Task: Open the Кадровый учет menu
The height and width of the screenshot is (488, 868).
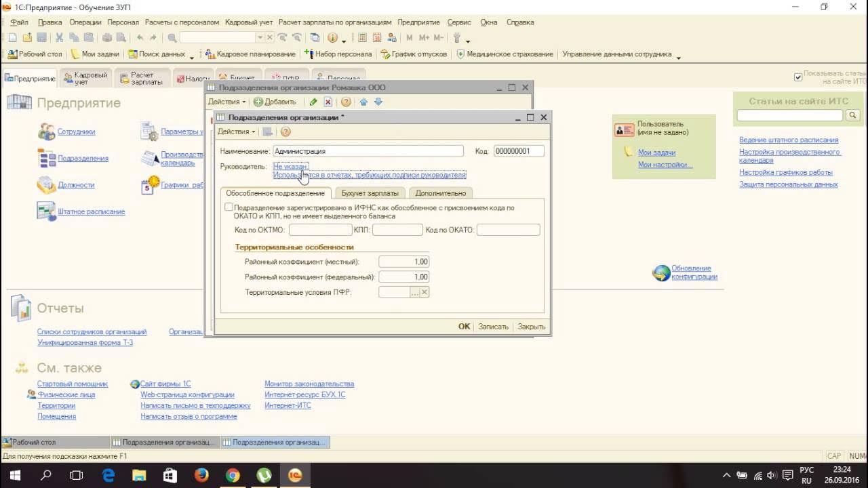Action: pos(248,22)
